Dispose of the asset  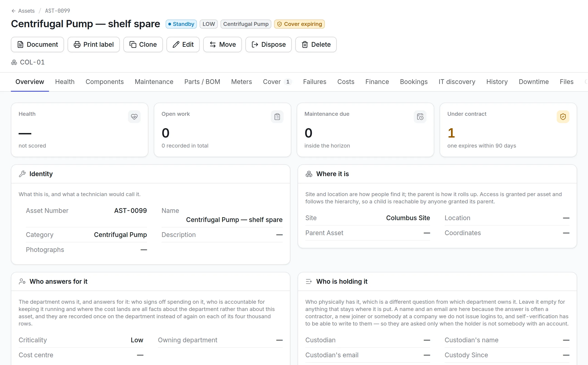click(x=268, y=44)
